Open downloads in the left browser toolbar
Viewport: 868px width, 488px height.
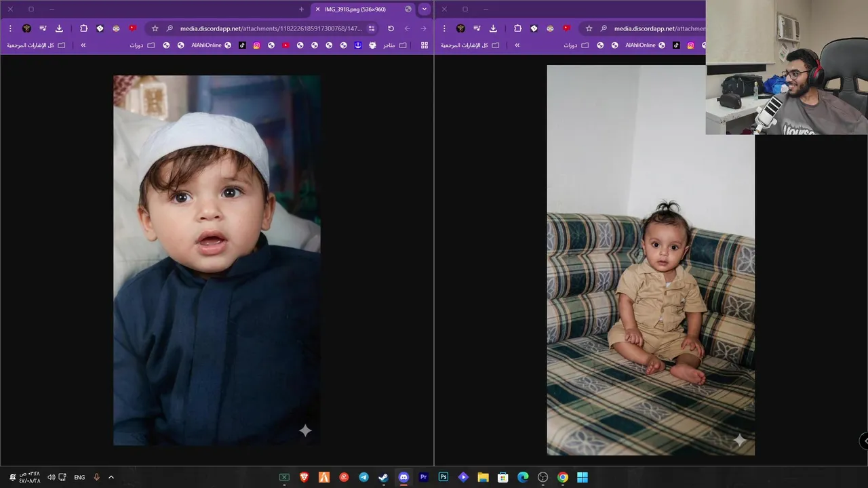[x=59, y=28]
